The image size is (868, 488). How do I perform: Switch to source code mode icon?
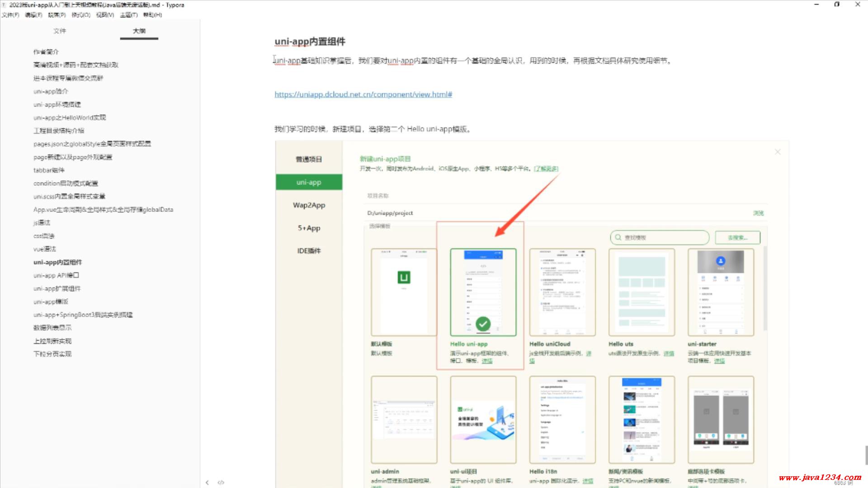click(x=221, y=482)
